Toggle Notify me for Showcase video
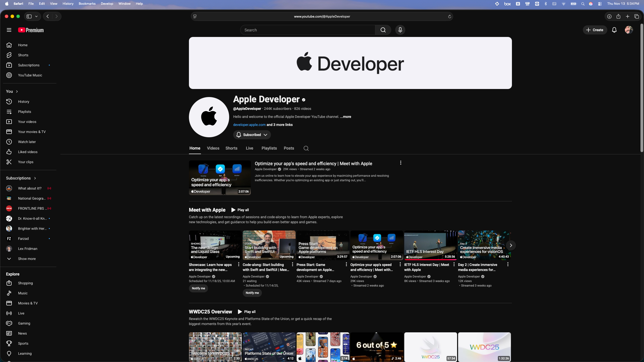644x362 pixels. point(198,288)
